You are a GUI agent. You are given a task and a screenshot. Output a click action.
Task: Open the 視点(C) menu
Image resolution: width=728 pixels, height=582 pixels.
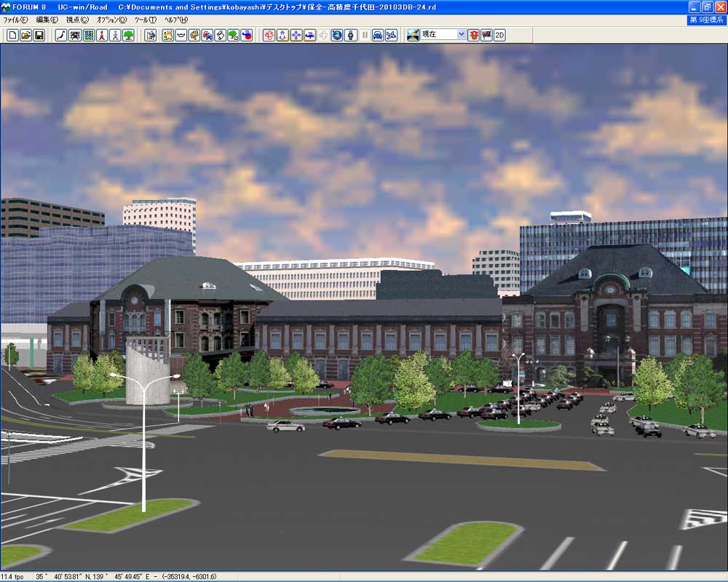coord(77,20)
